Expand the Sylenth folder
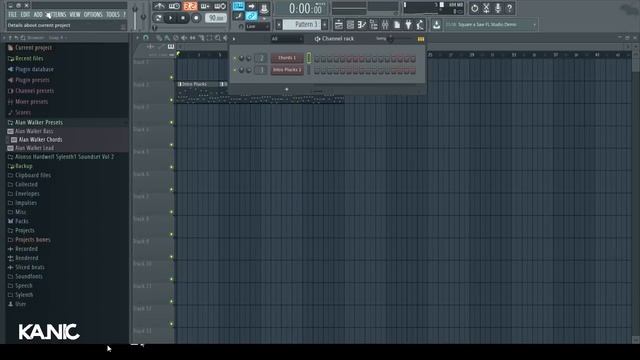640x360 pixels. click(24, 295)
